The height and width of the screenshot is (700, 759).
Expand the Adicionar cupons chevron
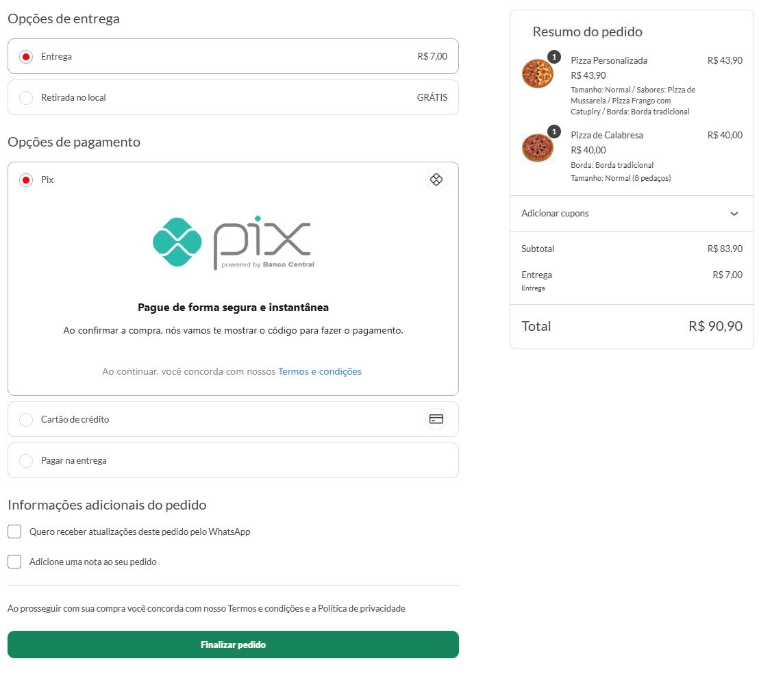tap(734, 214)
